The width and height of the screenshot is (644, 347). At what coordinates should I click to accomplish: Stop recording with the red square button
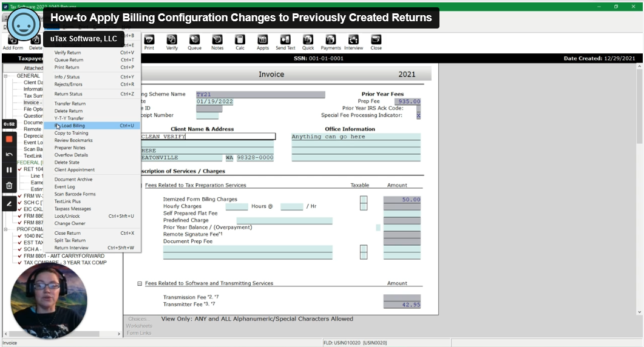pos(9,139)
